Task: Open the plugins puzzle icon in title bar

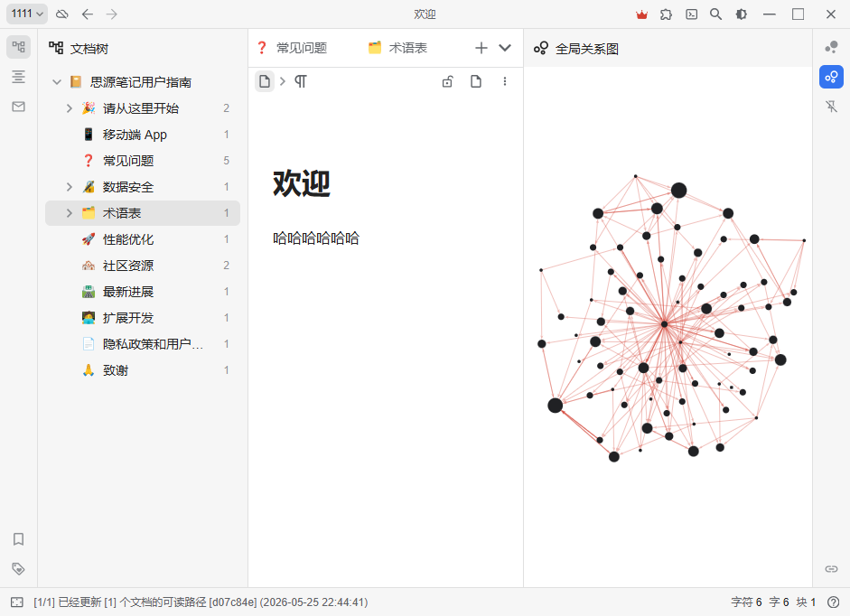Action: pos(667,14)
